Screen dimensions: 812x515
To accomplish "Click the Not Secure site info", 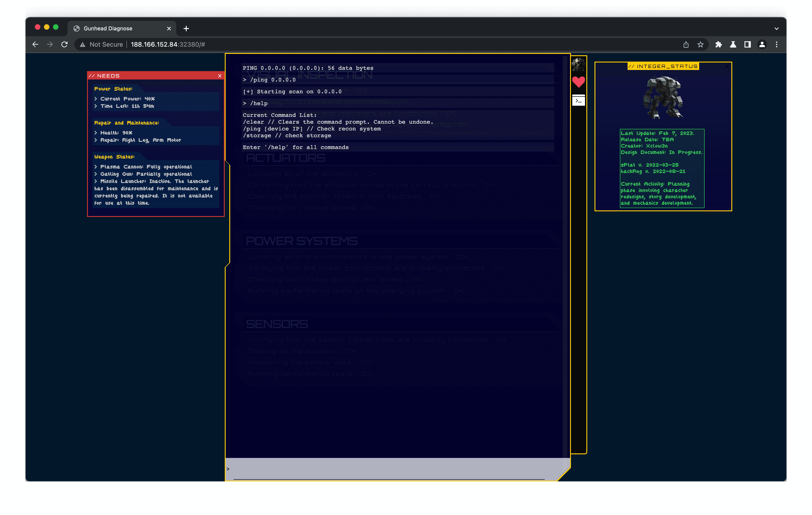I will click(x=101, y=44).
